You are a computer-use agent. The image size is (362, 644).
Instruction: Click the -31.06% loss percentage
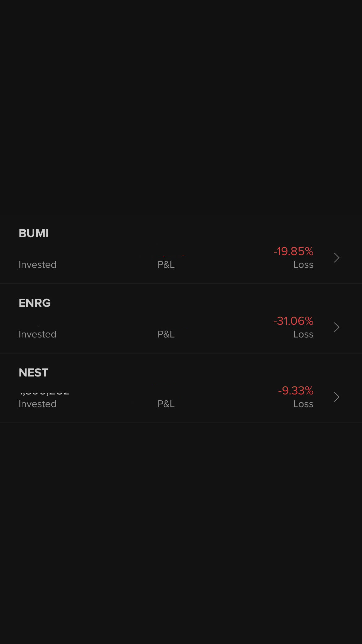(x=293, y=321)
